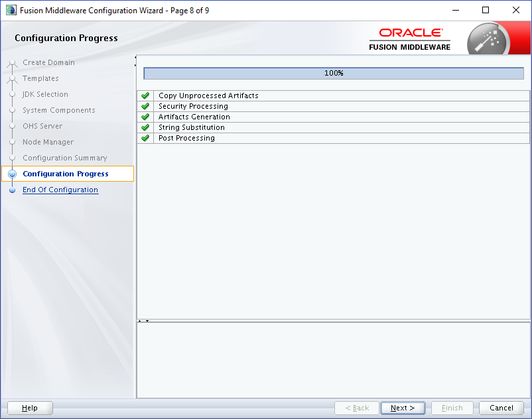Screen dimensions: 532x419
Task: Click inside the lower message log pane
Action: click(x=334, y=360)
